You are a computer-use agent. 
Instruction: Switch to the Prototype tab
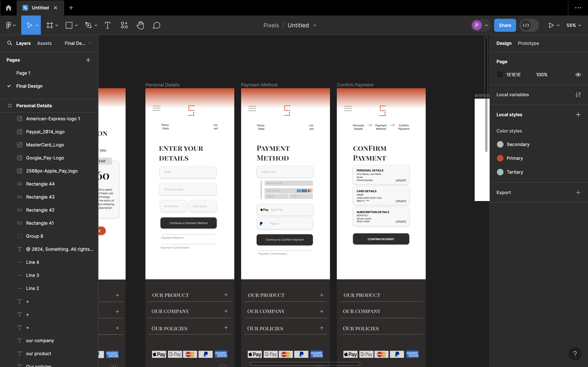click(x=528, y=43)
